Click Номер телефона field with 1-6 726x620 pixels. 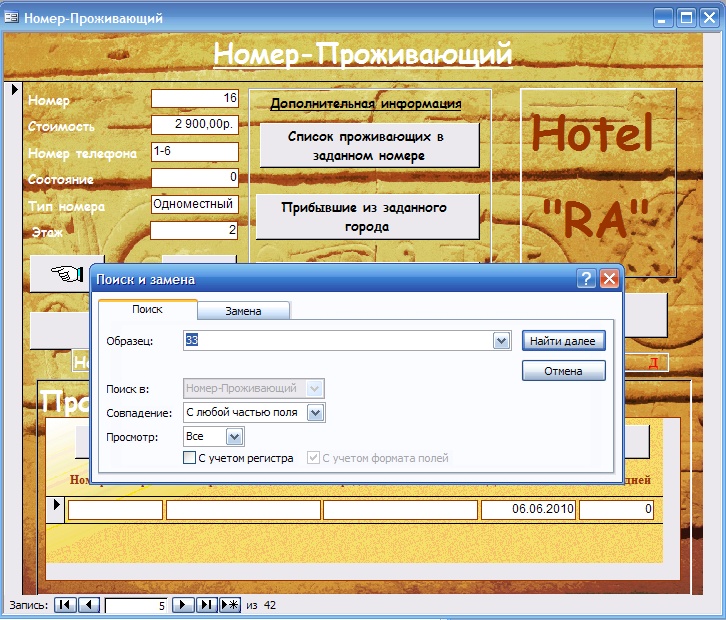click(194, 151)
